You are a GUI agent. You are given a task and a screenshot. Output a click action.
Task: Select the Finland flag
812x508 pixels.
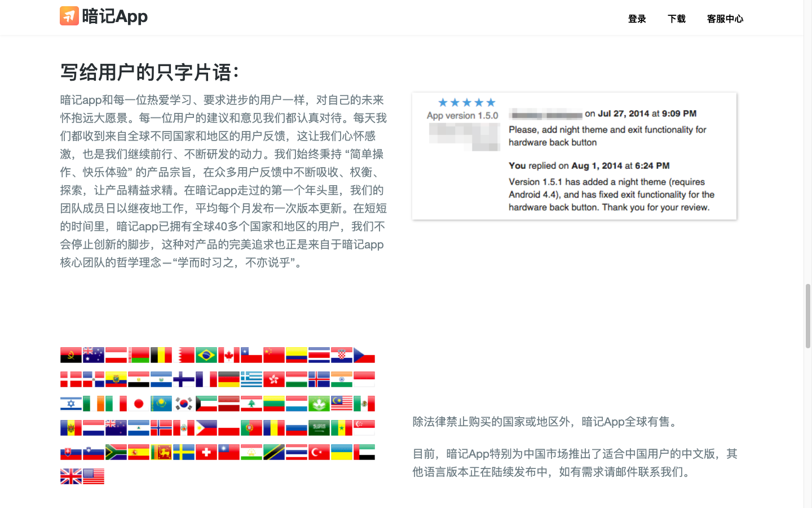184,379
